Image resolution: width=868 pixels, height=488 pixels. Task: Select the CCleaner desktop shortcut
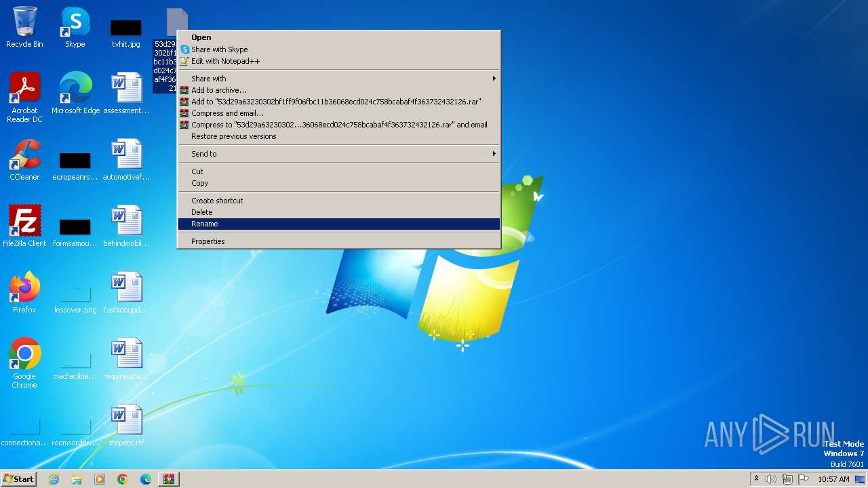24,161
